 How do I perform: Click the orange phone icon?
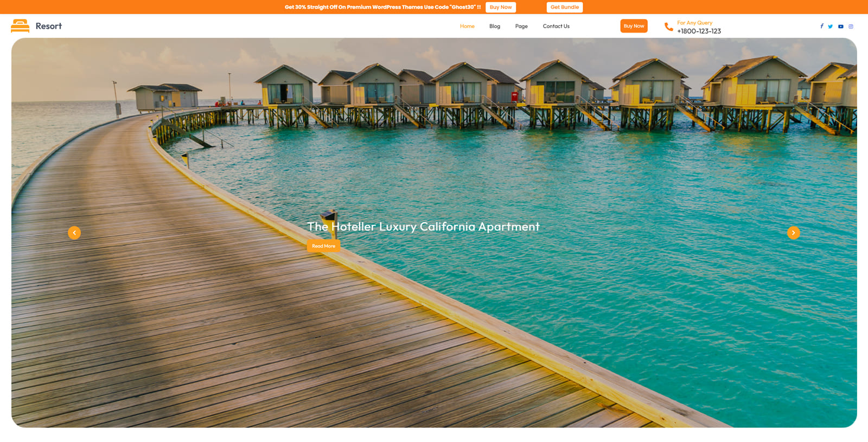[668, 27]
